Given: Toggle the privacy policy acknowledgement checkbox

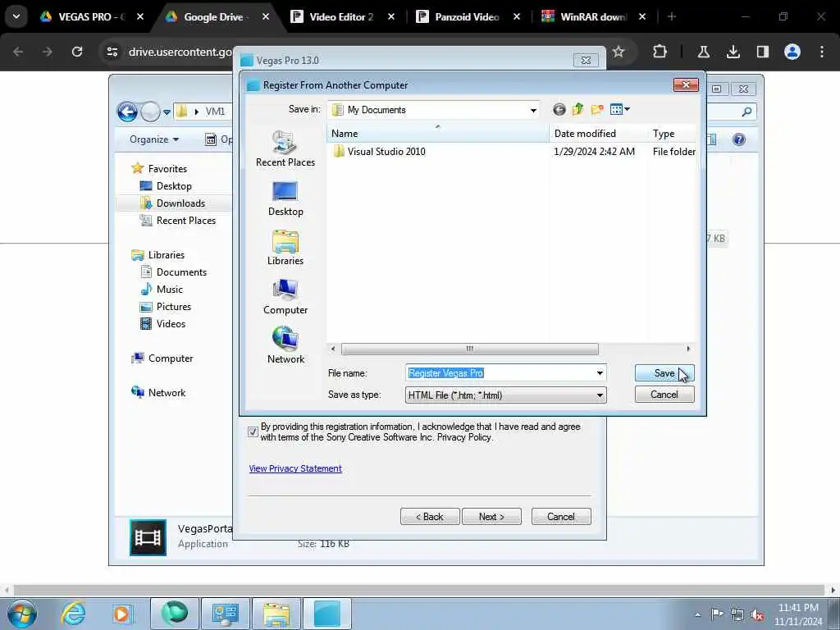Looking at the screenshot, I should tap(253, 431).
